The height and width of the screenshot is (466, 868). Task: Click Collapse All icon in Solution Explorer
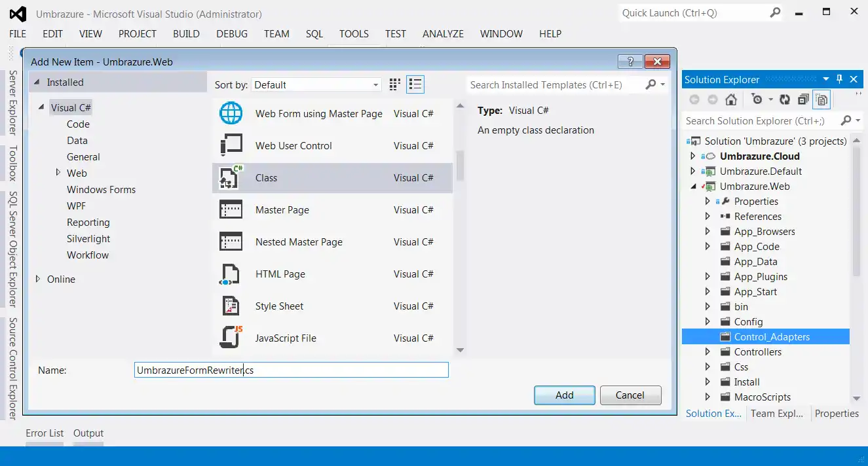click(x=803, y=99)
